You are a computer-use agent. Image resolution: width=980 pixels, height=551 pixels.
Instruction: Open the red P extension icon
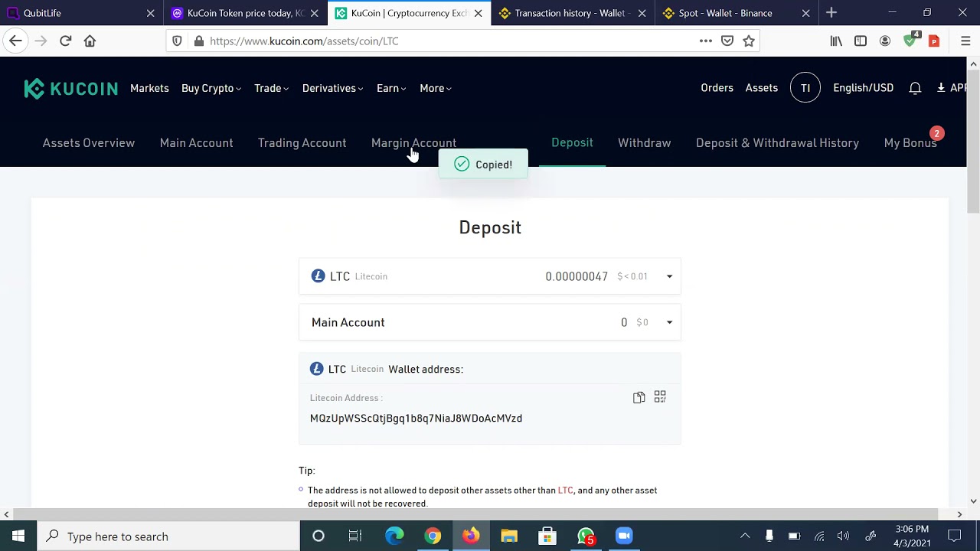[x=934, y=41]
